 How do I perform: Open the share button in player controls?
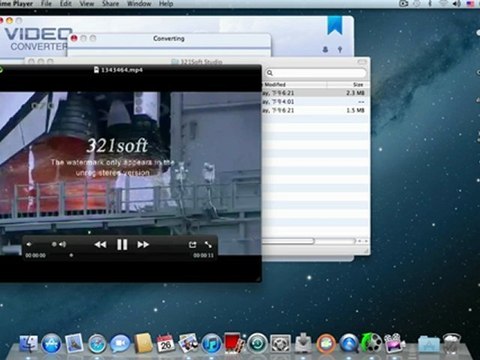pyautogui.click(x=192, y=245)
